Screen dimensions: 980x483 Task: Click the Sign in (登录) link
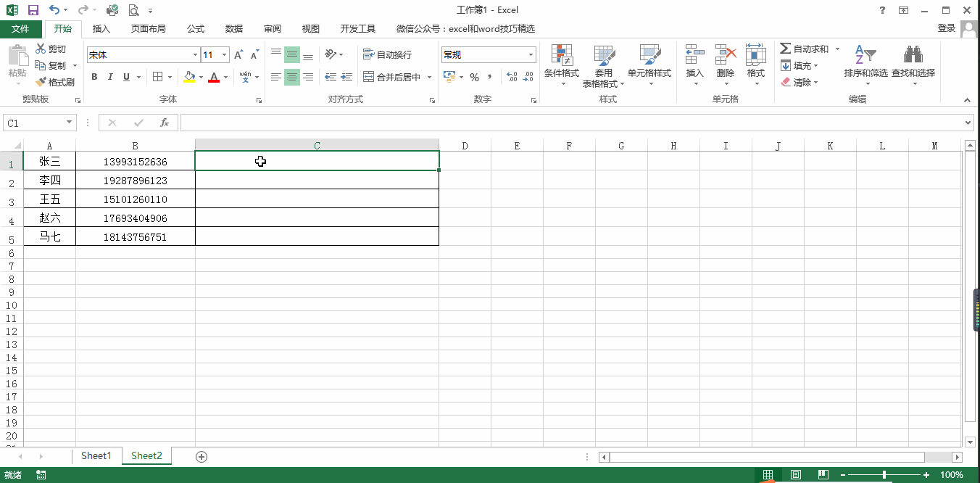[946, 28]
